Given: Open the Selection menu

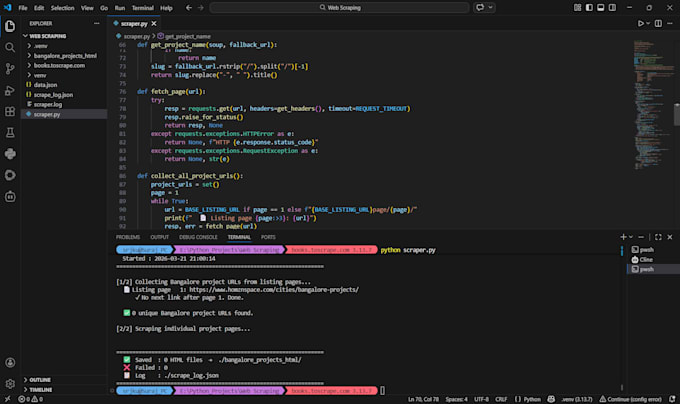Looking at the screenshot, I should 62,8.
